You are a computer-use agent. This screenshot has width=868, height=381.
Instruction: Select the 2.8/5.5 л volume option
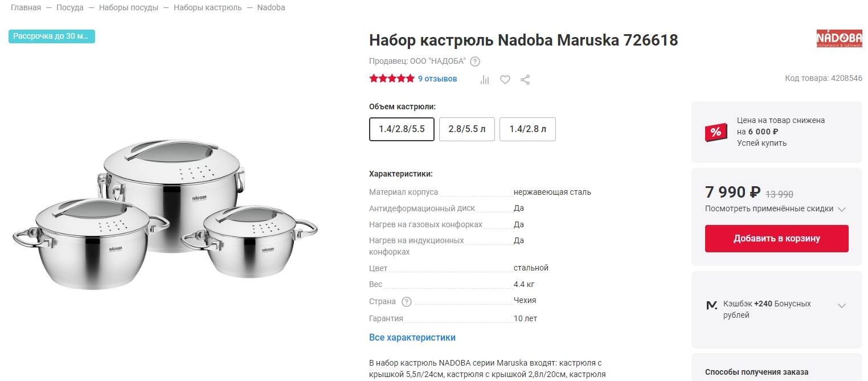click(x=467, y=129)
